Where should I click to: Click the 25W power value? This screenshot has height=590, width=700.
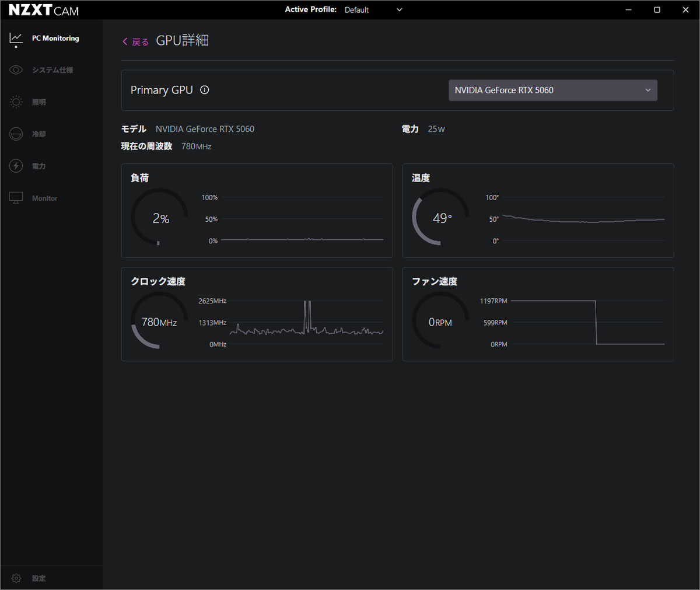click(436, 129)
